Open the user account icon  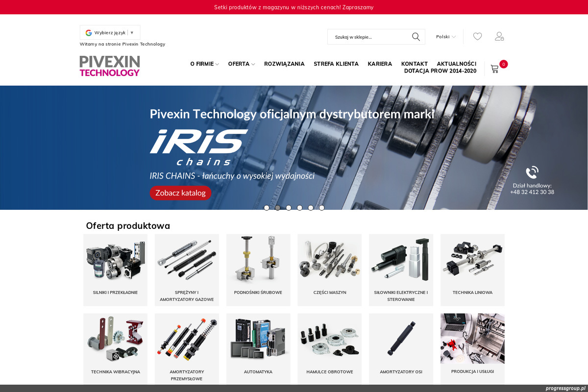499,36
